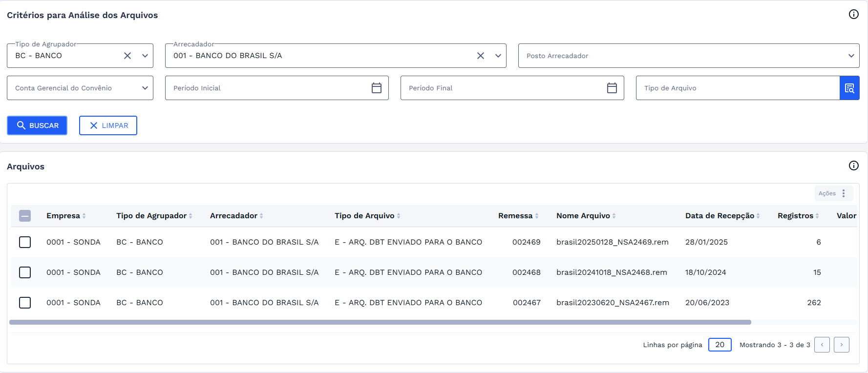Go to the next results page
Image resolution: width=868 pixels, height=373 pixels.
click(x=841, y=345)
